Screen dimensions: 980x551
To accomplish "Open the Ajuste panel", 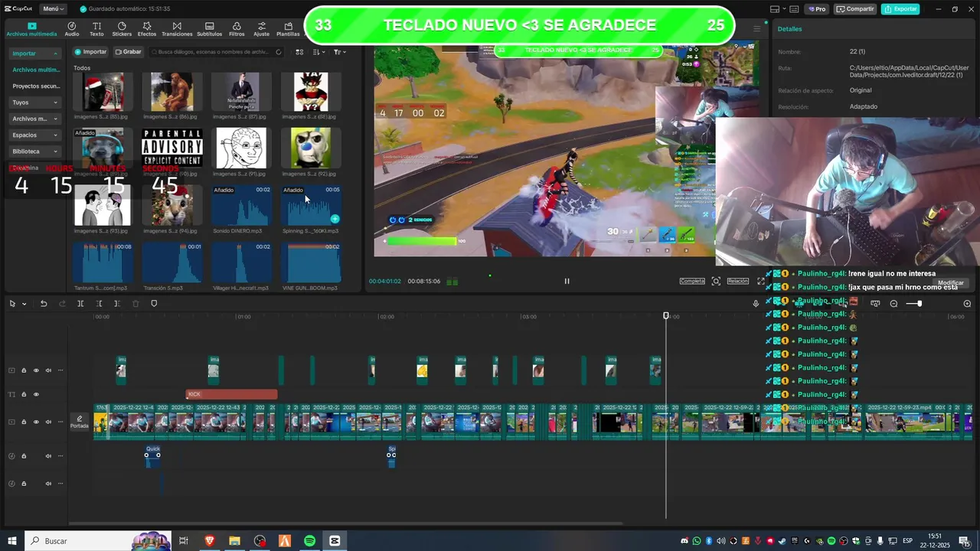I will pyautogui.click(x=262, y=29).
